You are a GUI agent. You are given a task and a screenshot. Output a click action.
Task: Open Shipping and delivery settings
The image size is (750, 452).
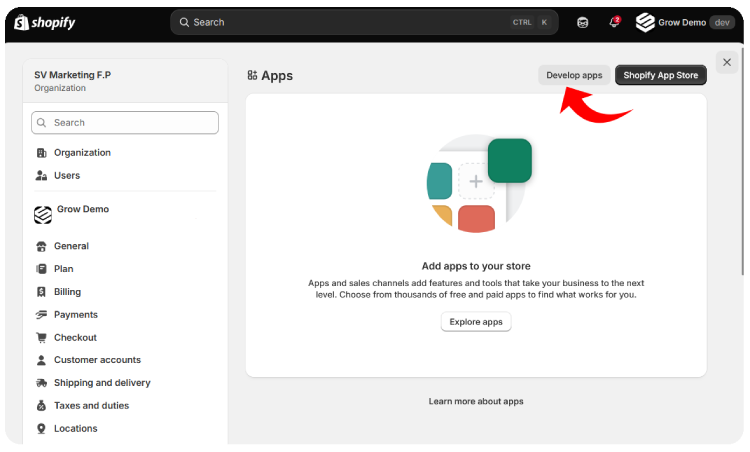pyautogui.click(x=102, y=383)
